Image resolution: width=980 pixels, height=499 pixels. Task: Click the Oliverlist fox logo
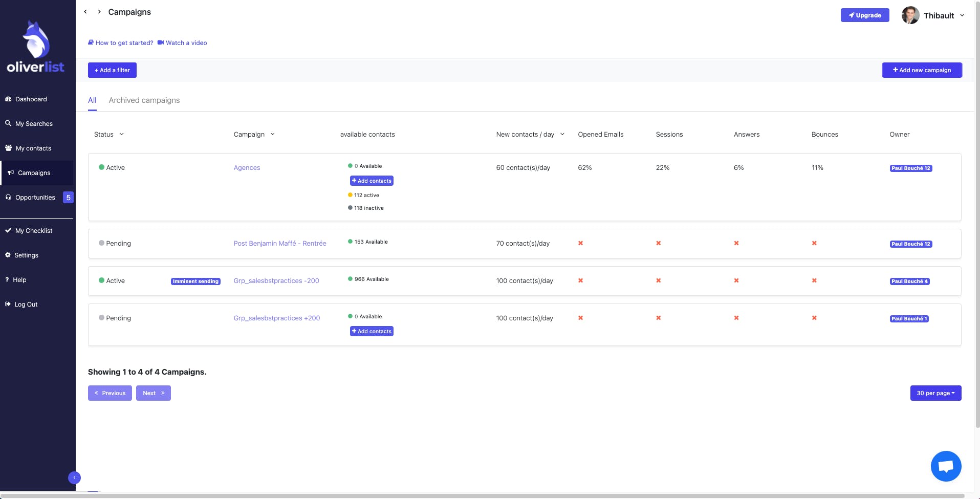click(x=35, y=40)
